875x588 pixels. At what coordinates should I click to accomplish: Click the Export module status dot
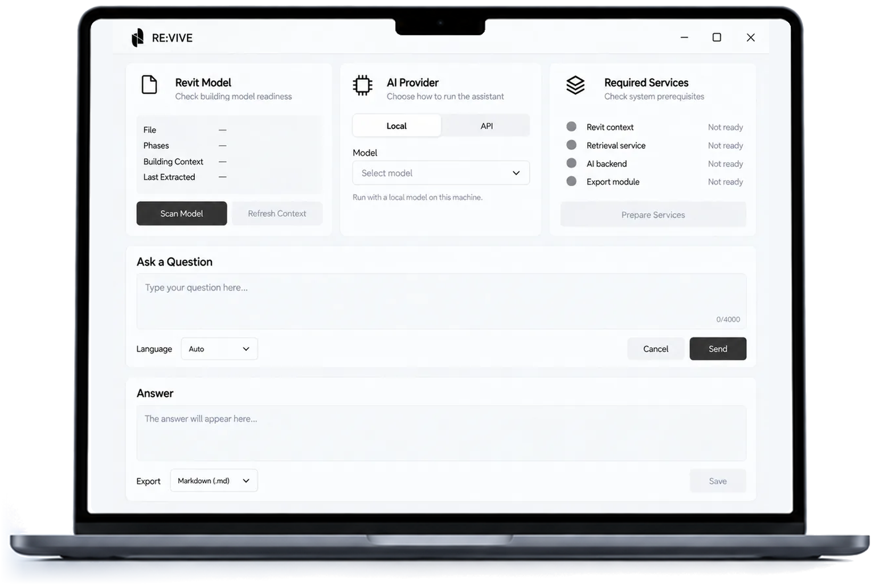(x=571, y=181)
